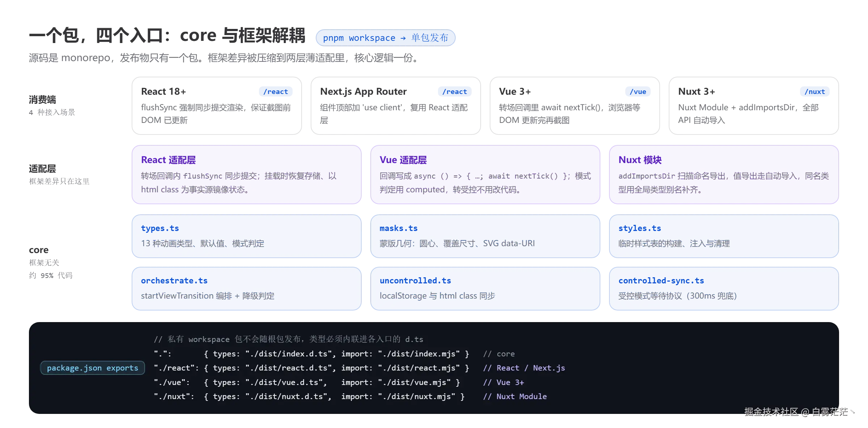
Task: Select the /react tag on React 18+ card
Action: click(276, 92)
